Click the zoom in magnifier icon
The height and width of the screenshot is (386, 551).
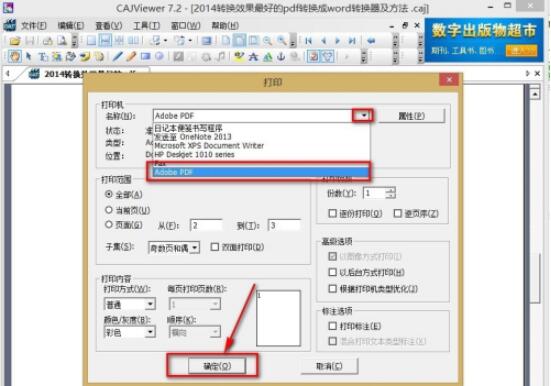click(x=281, y=41)
